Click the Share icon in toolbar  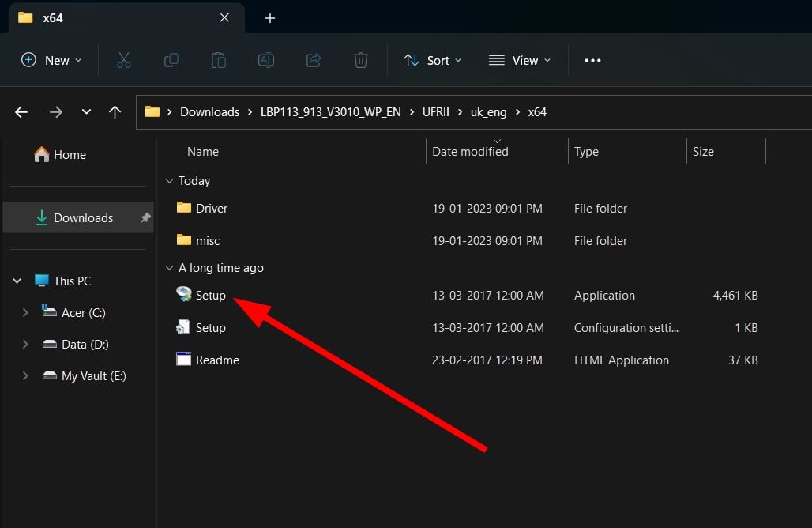point(314,60)
